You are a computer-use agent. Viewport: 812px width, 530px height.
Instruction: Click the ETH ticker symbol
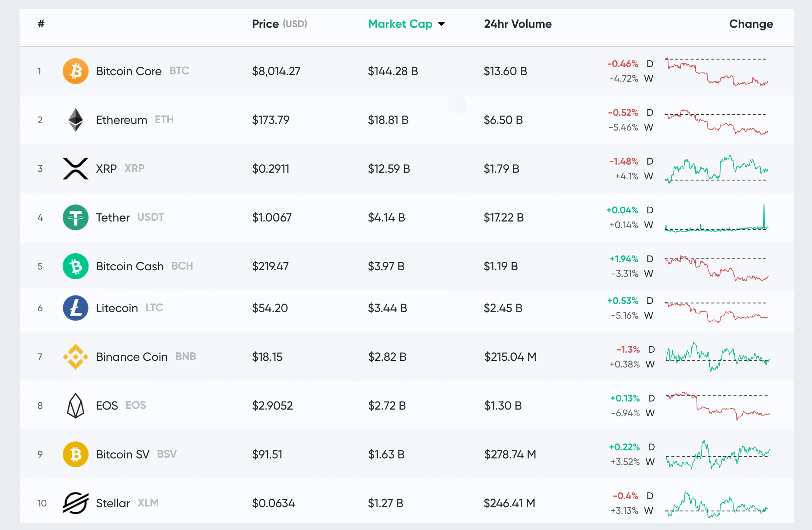point(164,119)
